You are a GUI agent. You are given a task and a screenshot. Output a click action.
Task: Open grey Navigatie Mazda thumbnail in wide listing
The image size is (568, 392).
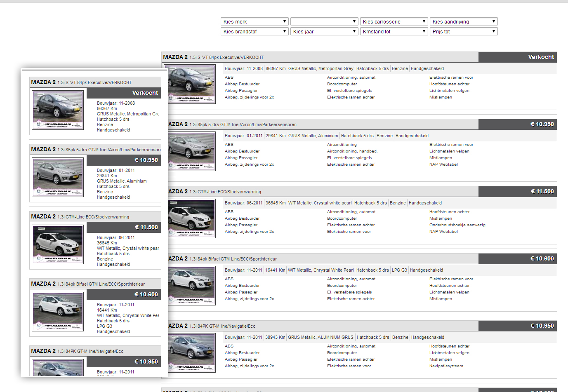point(192,352)
